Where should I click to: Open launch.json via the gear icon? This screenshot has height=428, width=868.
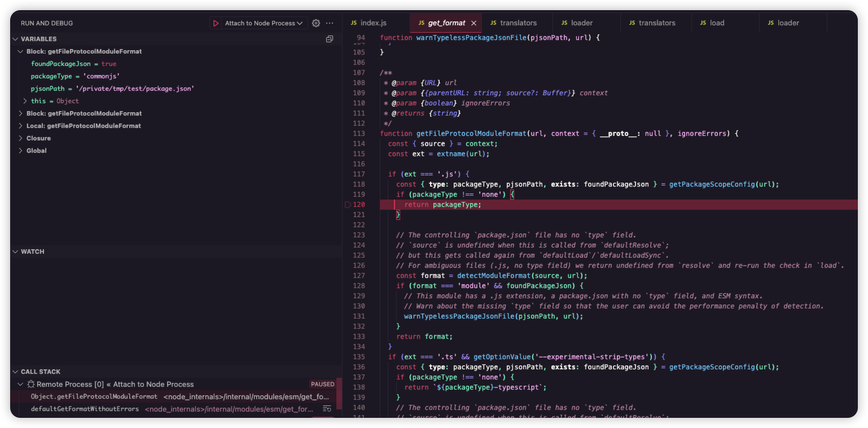tap(316, 23)
